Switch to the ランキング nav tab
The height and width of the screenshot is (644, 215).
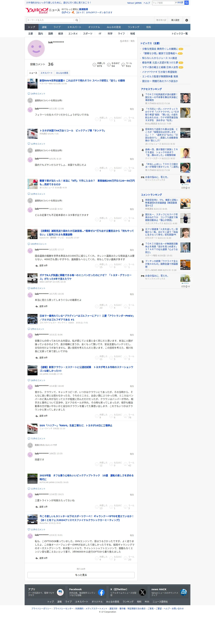tap(133, 27)
